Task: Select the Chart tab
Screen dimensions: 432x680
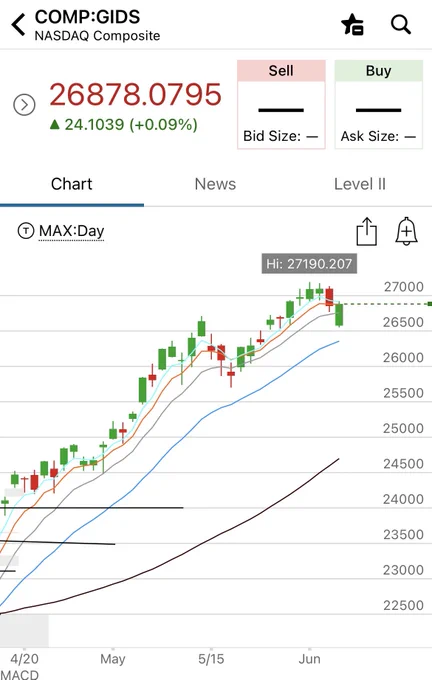Action: pyautogui.click(x=72, y=184)
